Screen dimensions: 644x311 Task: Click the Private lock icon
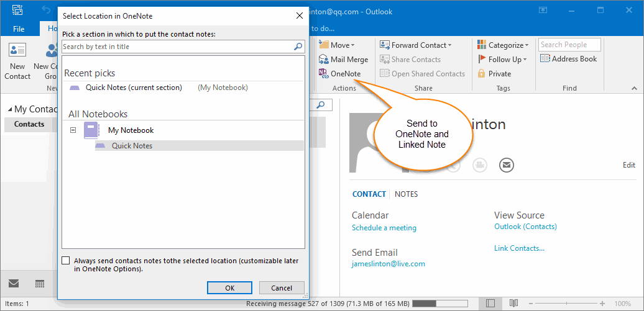pos(482,74)
